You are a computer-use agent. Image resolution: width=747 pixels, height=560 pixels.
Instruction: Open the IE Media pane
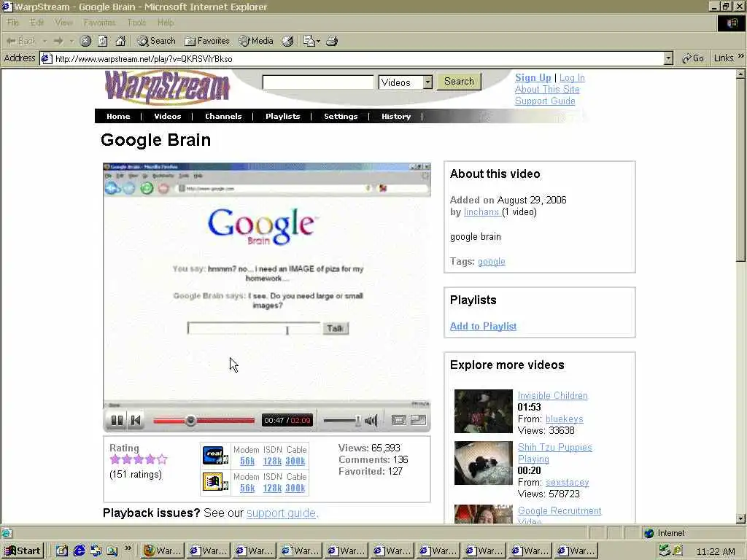coord(256,41)
